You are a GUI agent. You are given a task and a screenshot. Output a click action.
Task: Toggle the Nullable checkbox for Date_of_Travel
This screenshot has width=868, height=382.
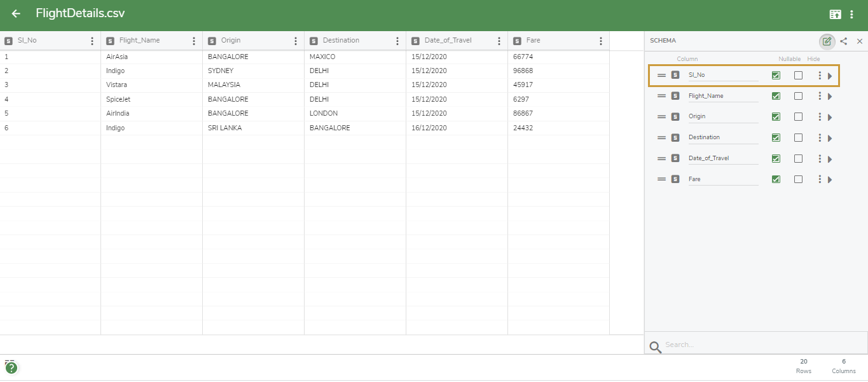coord(776,158)
